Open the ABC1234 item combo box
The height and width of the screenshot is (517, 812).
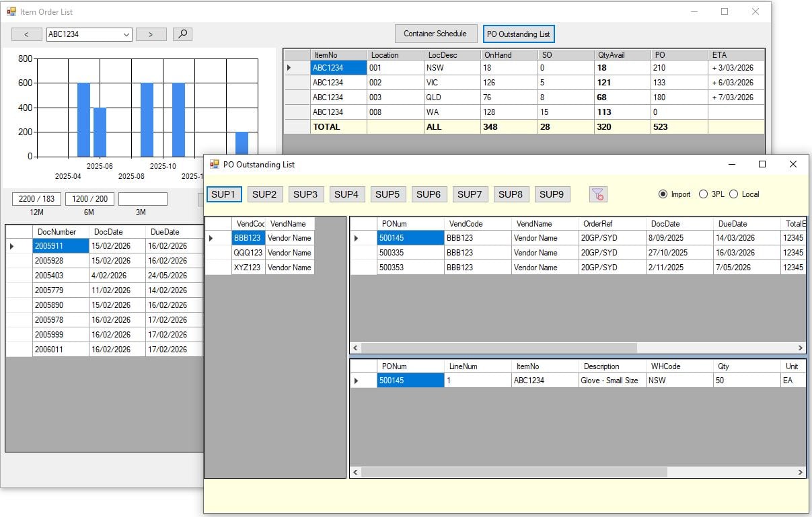89,34
